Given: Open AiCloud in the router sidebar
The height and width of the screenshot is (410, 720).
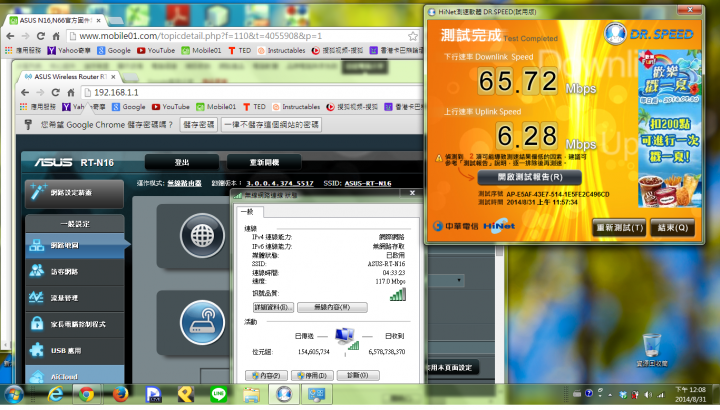Looking at the screenshot, I should point(75,375).
